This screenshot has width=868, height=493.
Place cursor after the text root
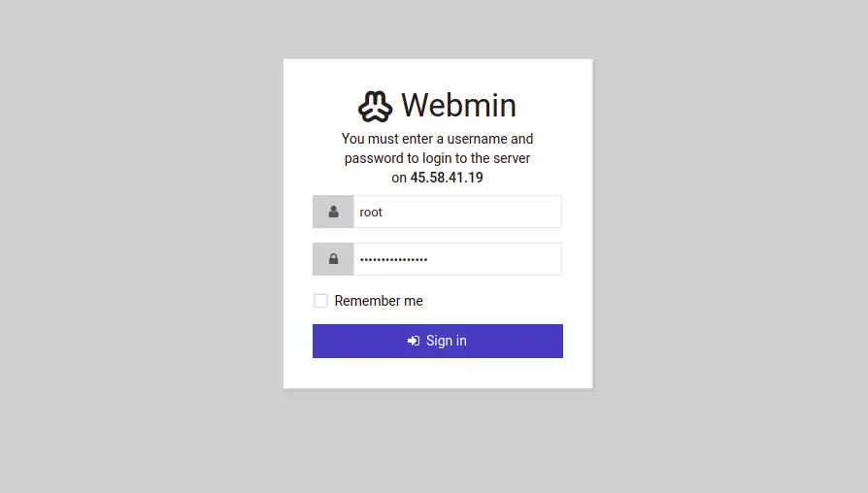click(384, 212)
